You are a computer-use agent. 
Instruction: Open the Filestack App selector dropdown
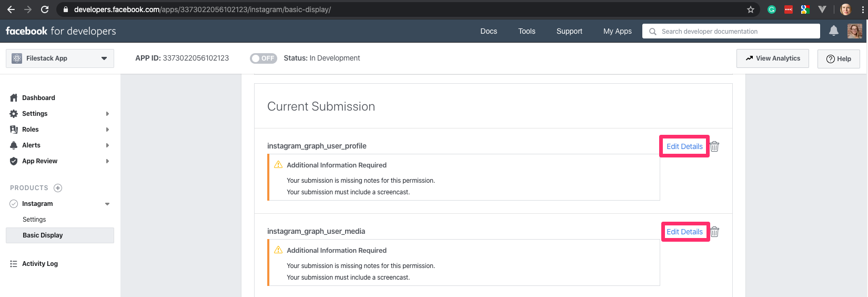[x=60, y=58]
